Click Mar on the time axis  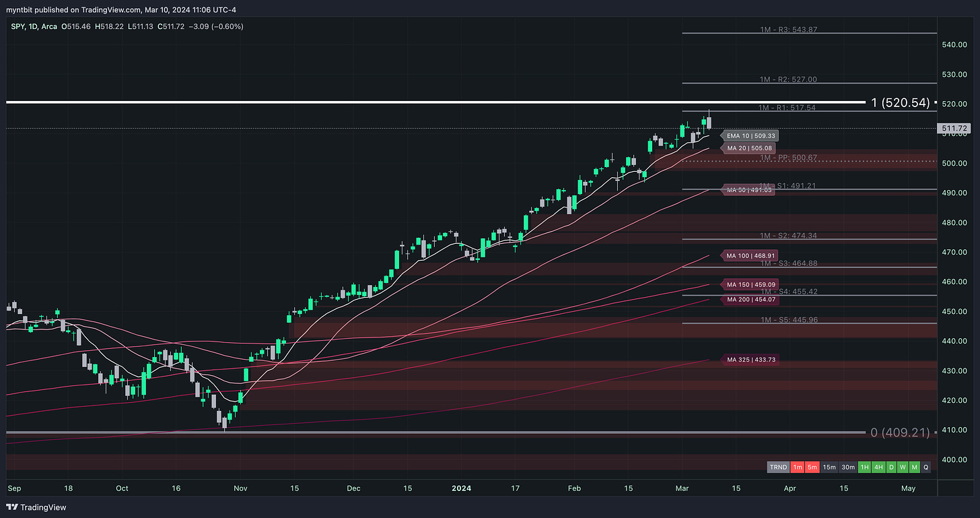(x=682, y=487)
